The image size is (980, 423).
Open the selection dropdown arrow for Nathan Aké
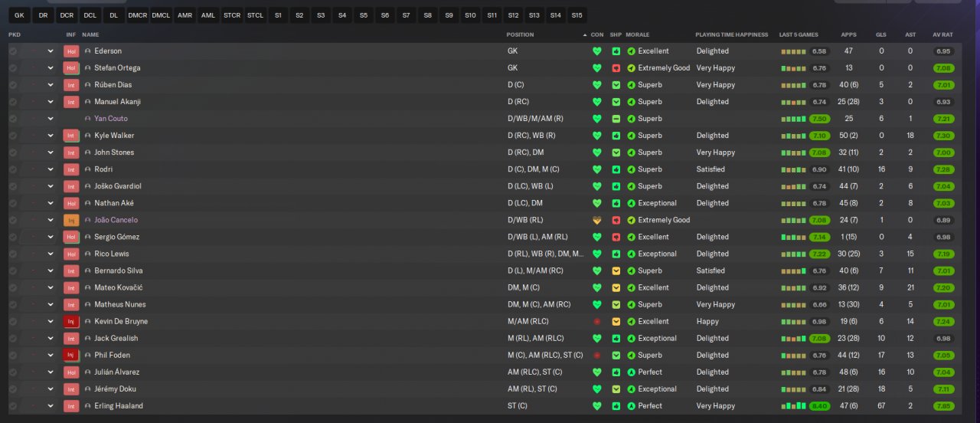[x=51, y=203]
